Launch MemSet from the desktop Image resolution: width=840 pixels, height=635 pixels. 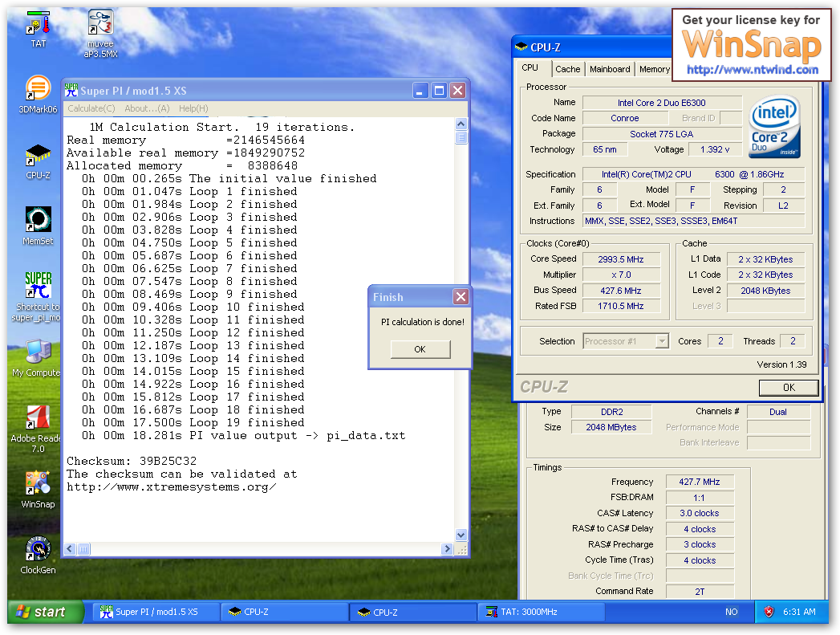(x=38, y=226)
